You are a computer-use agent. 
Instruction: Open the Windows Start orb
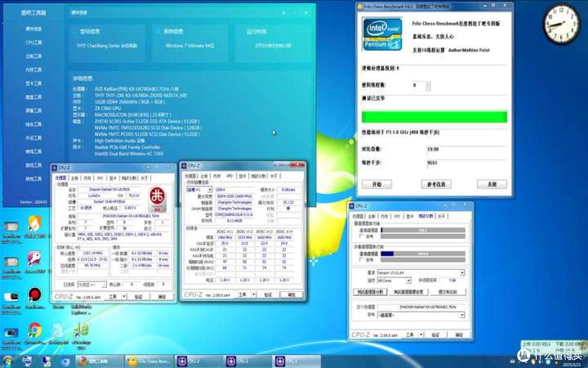pos(8,361)
